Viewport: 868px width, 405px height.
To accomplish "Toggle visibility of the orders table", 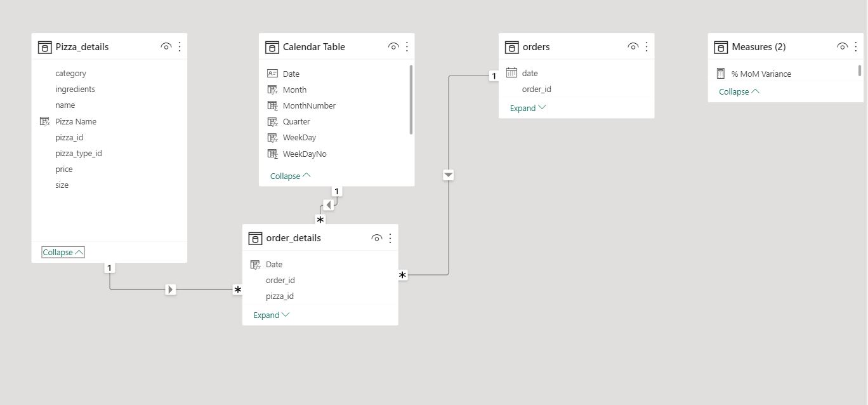I will click(633, 46).
